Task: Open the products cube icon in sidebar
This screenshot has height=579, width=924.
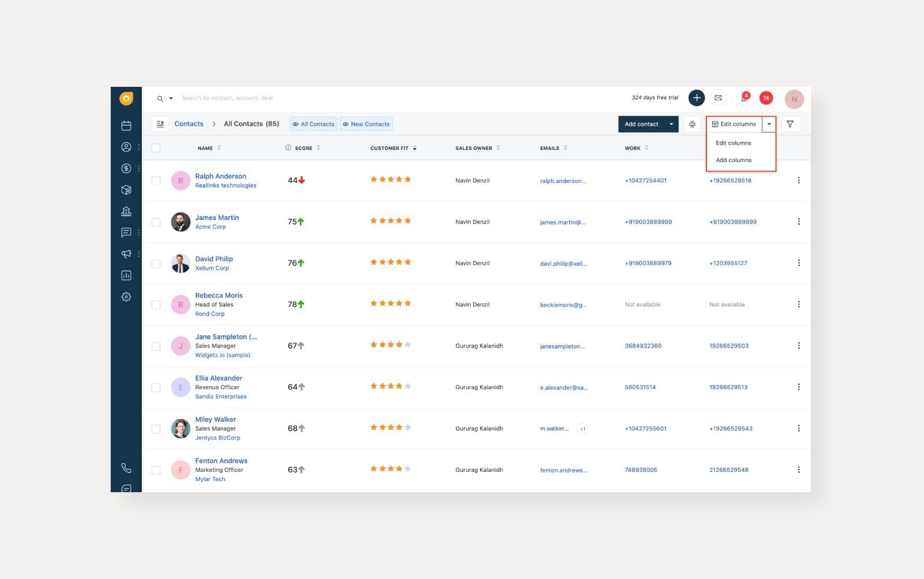Action: click(126, 190)
